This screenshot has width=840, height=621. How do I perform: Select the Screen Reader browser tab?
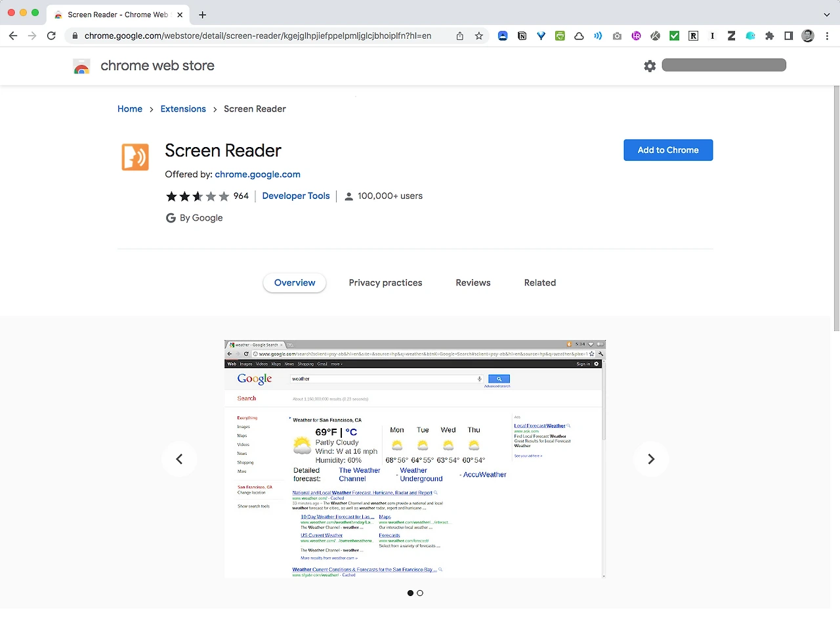click(x=118, y=14)
